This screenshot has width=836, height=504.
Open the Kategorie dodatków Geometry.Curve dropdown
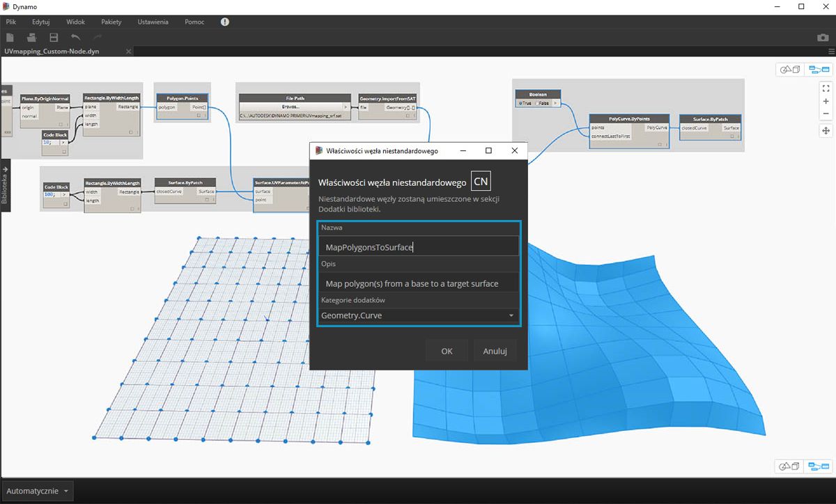click(418, 315)
